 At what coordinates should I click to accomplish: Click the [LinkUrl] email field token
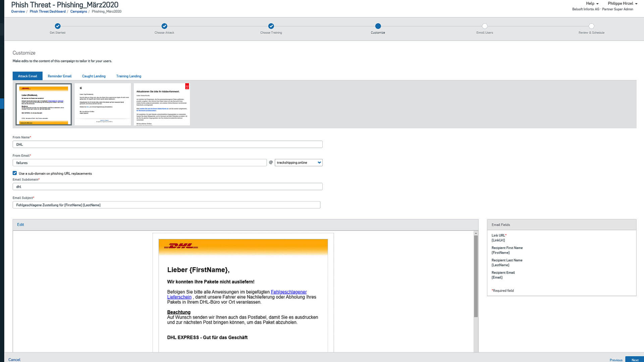point(498,240)
